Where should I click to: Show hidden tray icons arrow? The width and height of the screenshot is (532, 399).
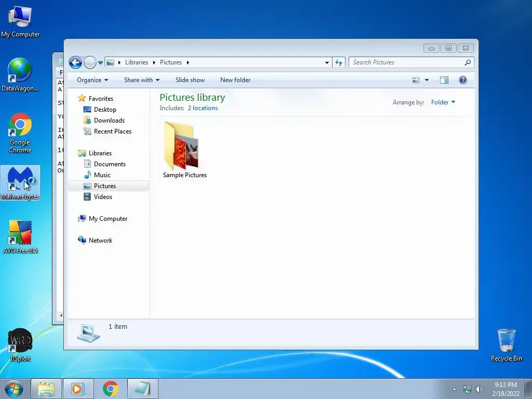(454, 389)
